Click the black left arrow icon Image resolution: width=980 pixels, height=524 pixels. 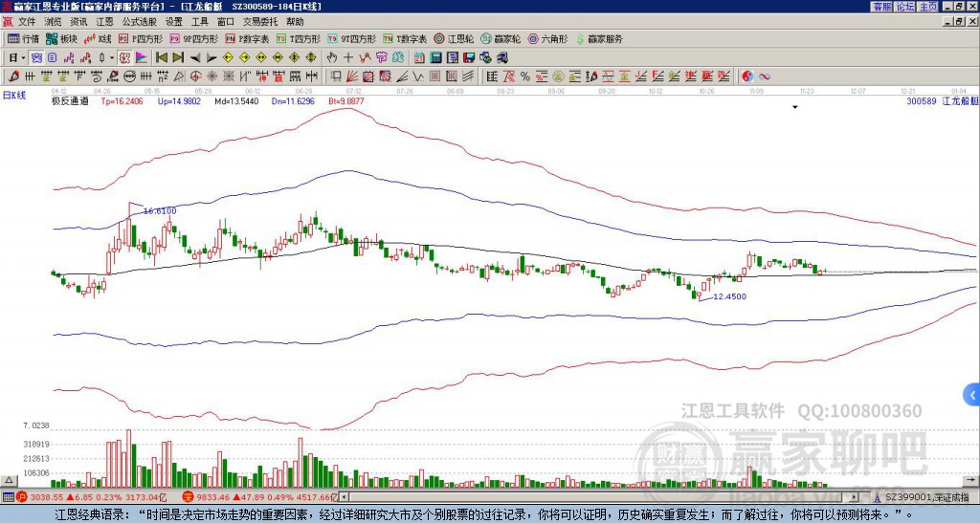point(195,57)
